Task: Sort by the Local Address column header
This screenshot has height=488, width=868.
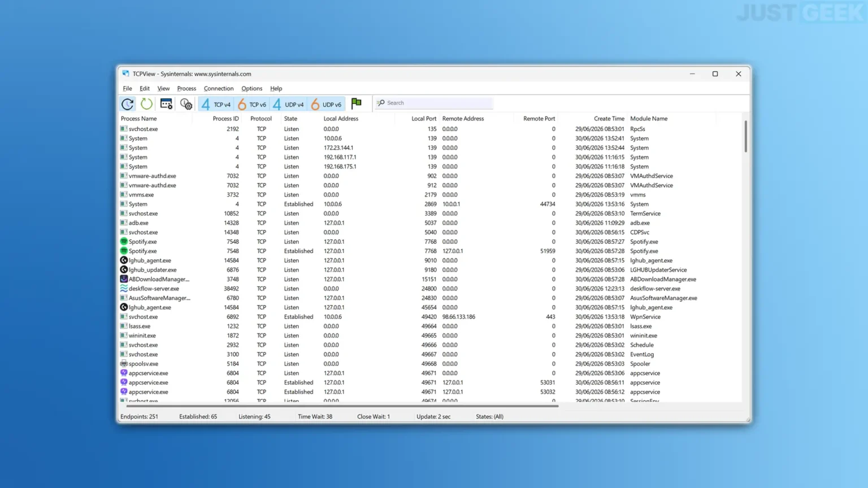Action: click(x=341, y=119)
